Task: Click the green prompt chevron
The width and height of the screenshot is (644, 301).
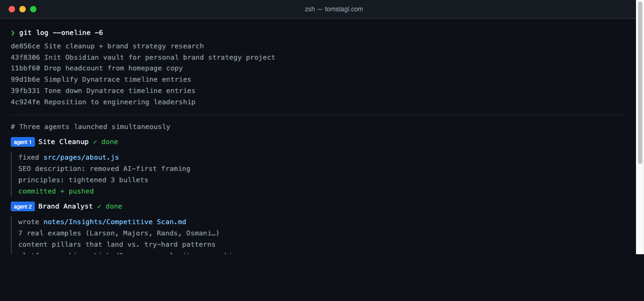Action: [13, 33]
